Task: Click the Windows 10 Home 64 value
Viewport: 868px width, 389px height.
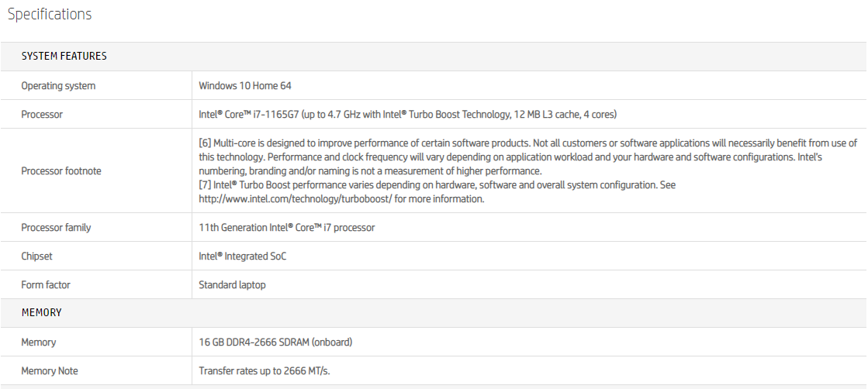Action: point(245,86)
